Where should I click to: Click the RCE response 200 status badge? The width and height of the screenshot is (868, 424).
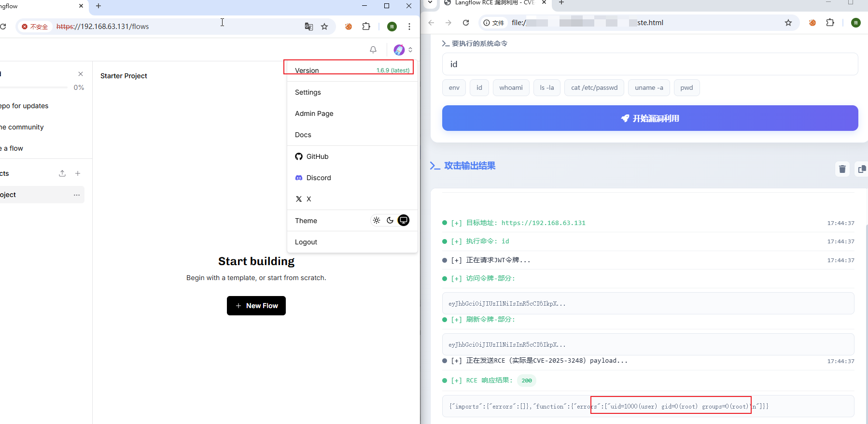point(527,381)
